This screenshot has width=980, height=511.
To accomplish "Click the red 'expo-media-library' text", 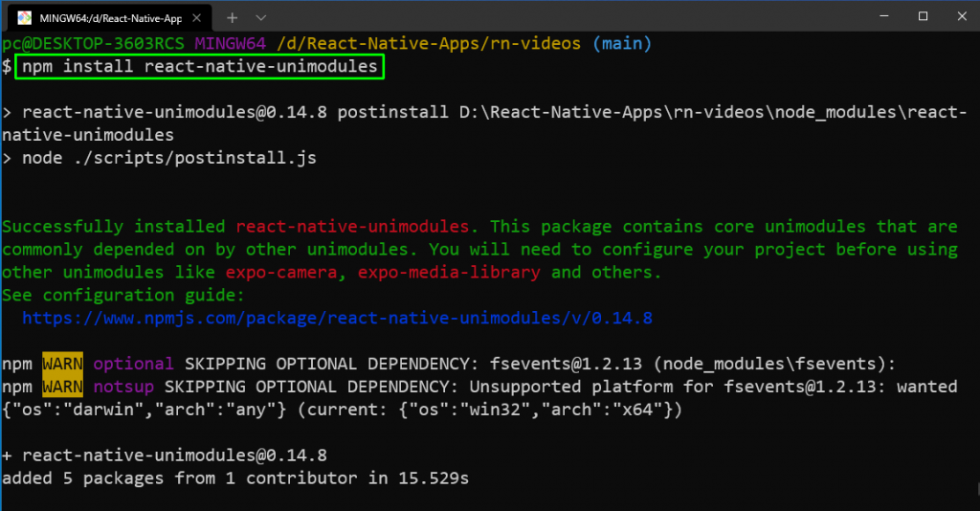I will [x=449, y=273].
